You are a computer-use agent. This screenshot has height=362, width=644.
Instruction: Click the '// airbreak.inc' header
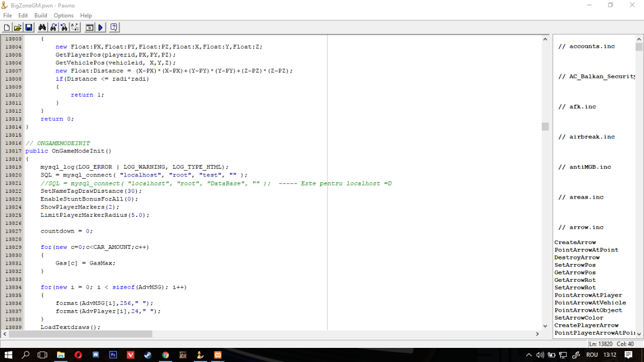586,137
